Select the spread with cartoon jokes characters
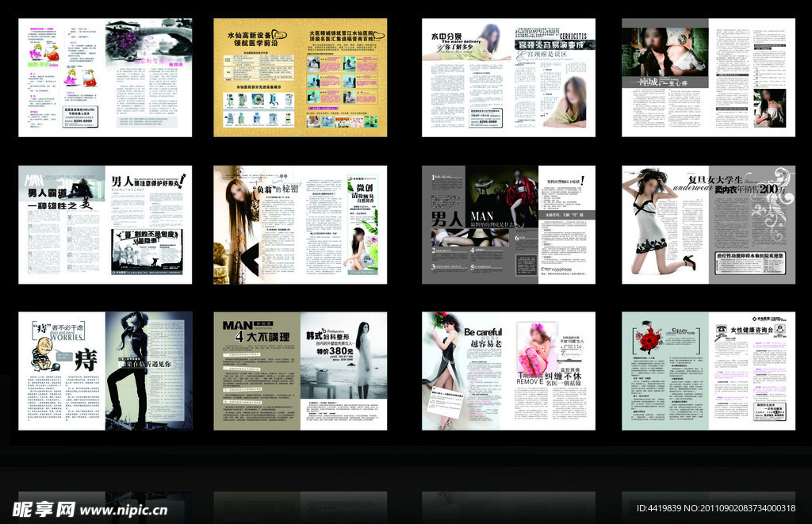812x524 pixels. tap(105, 78)
